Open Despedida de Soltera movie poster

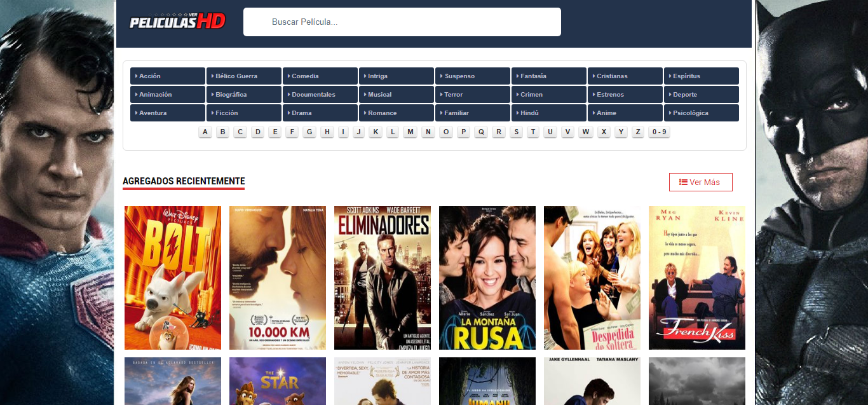click(592, 278)
